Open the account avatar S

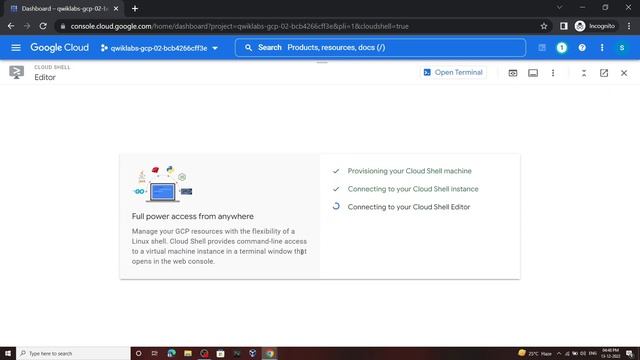pos(622,48)
